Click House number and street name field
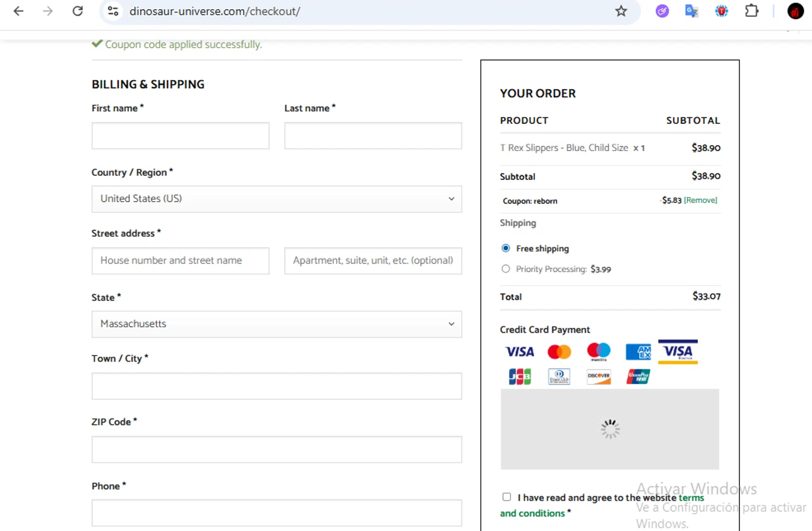Image resolution: width=812 pixels, height=531 pixels. 180,260
